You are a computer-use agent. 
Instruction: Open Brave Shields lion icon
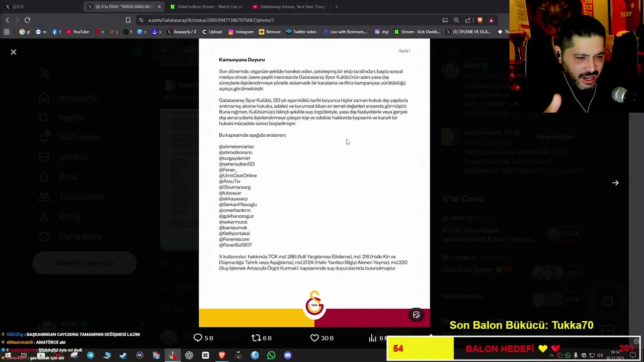point(479,20)
